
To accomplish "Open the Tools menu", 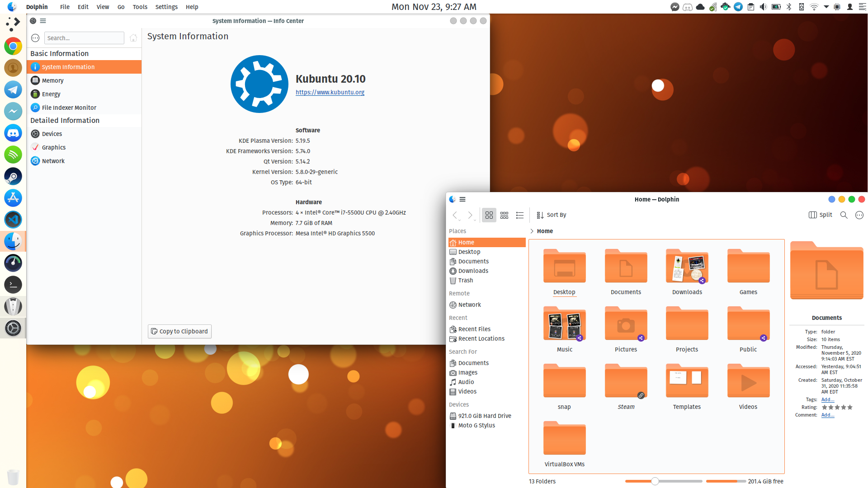I will 140,7.
